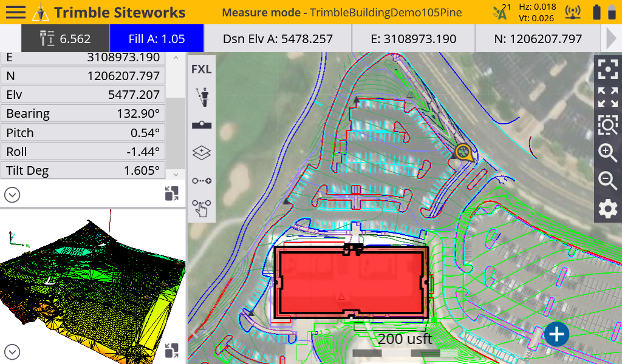Image resolution: width=622 pixels, height=364 pixels.
Task: Select the surveyor with rod measure tool
Action: (x=202, y=98)
